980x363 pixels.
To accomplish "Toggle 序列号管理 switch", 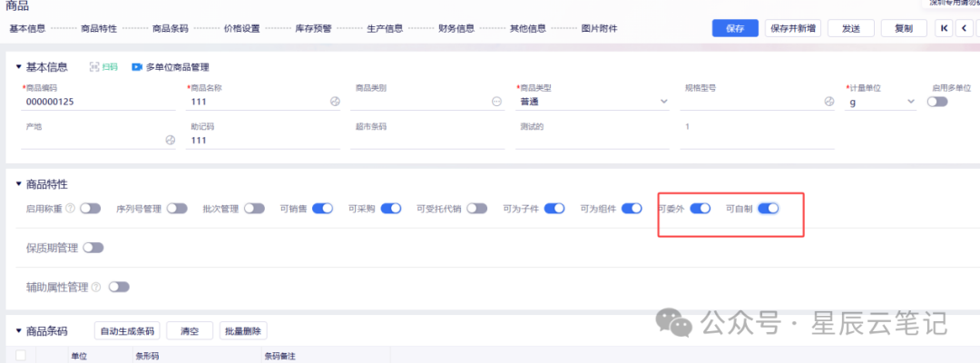I will coord(177,209).
